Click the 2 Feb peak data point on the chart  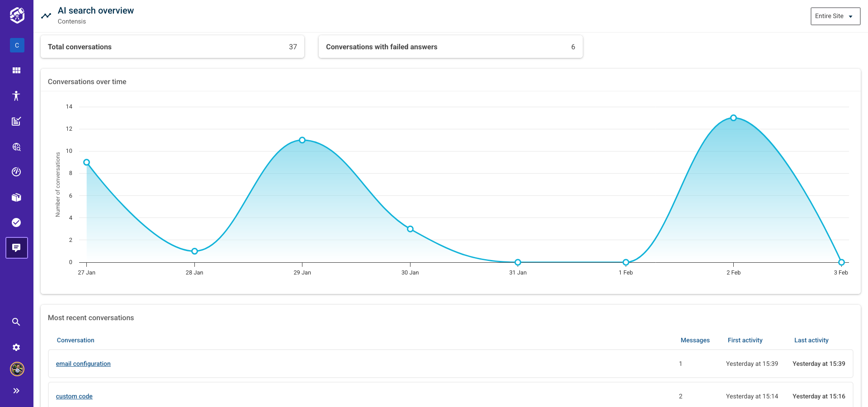734,118
